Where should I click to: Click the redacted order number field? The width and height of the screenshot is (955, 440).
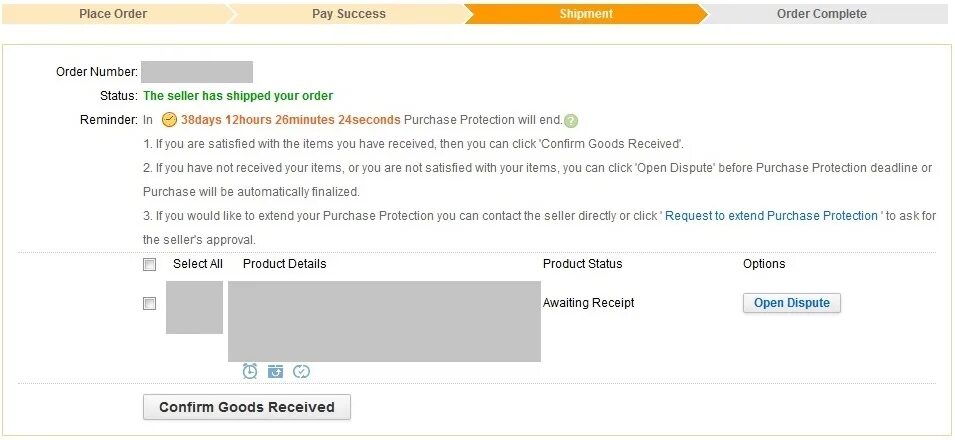[x=197, y=72]
